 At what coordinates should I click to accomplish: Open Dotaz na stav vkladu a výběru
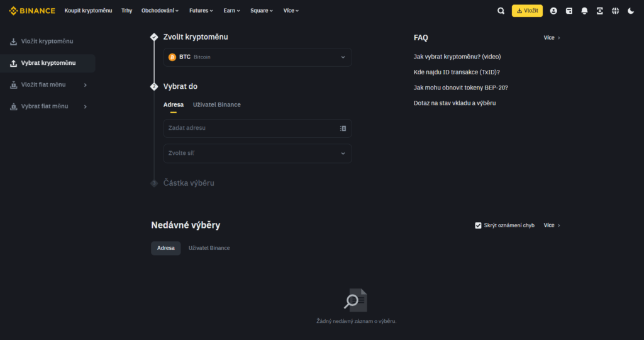[x=455, y=103]
